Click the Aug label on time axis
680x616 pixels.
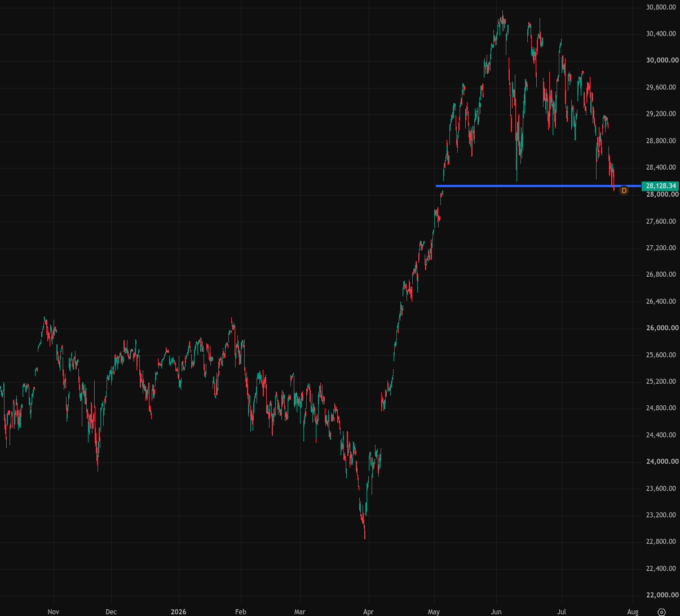[x=633, y=612]
